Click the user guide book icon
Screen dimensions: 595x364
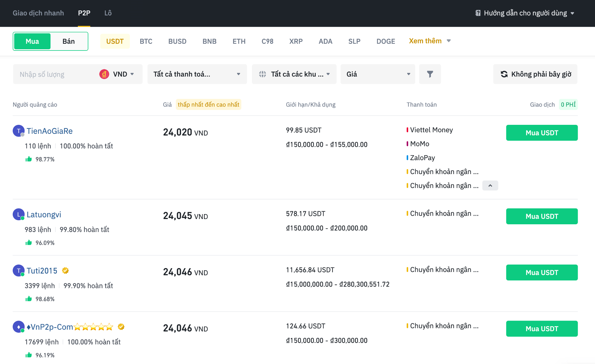tap(478, 13)
